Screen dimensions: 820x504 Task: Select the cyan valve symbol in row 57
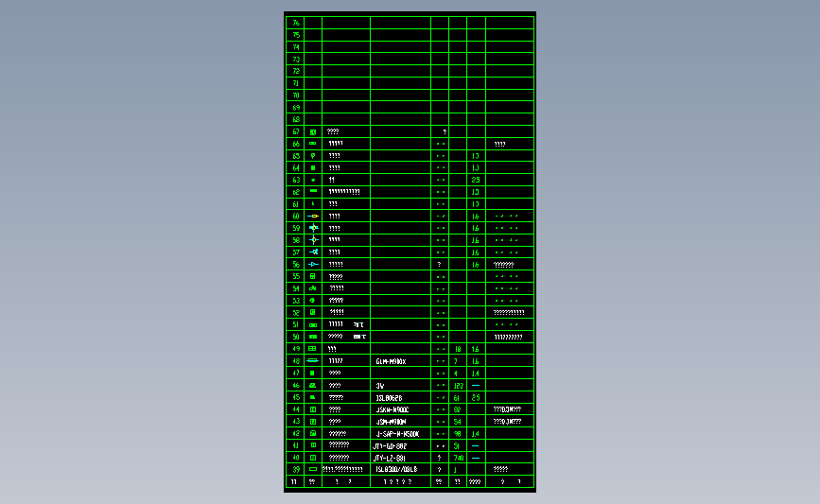[x=313, y=252]
